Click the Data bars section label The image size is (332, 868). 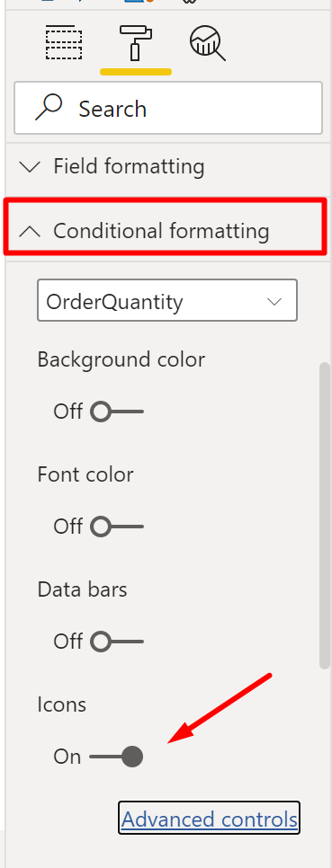coord(82,589)
